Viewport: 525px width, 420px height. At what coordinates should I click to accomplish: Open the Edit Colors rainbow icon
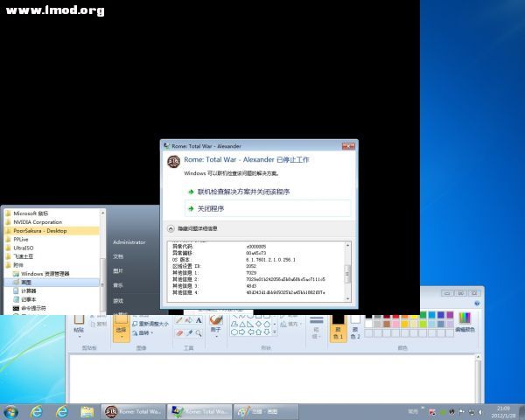(464, 318)
